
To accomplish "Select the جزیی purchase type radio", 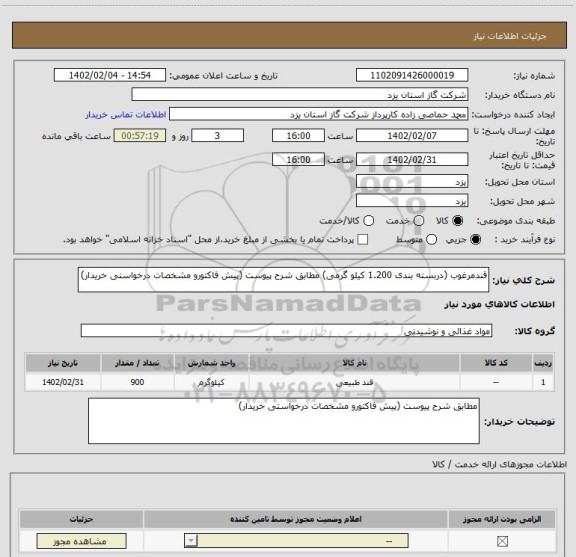I will click(476, 240).
